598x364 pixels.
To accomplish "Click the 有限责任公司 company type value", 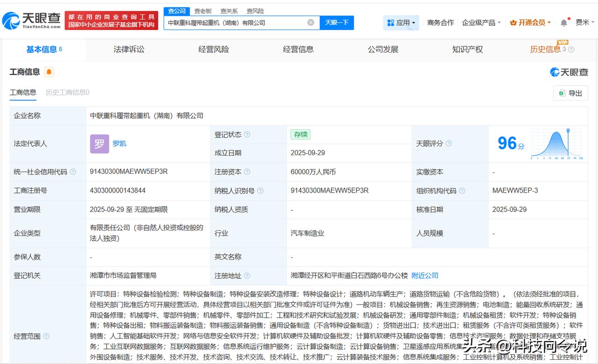I will coord(147,233).
